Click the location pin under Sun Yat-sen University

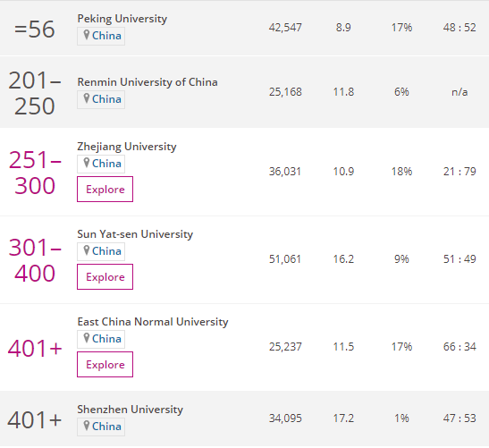87,250
